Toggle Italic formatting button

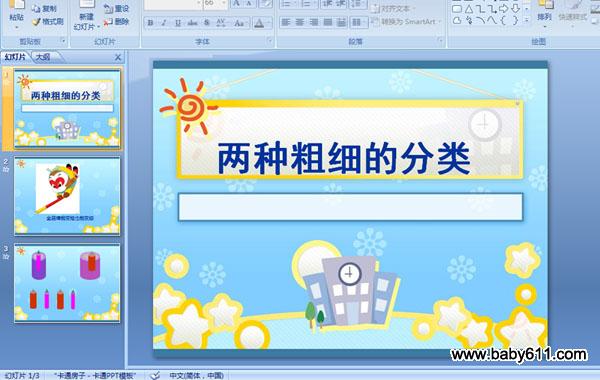click(x=164, y=23)
